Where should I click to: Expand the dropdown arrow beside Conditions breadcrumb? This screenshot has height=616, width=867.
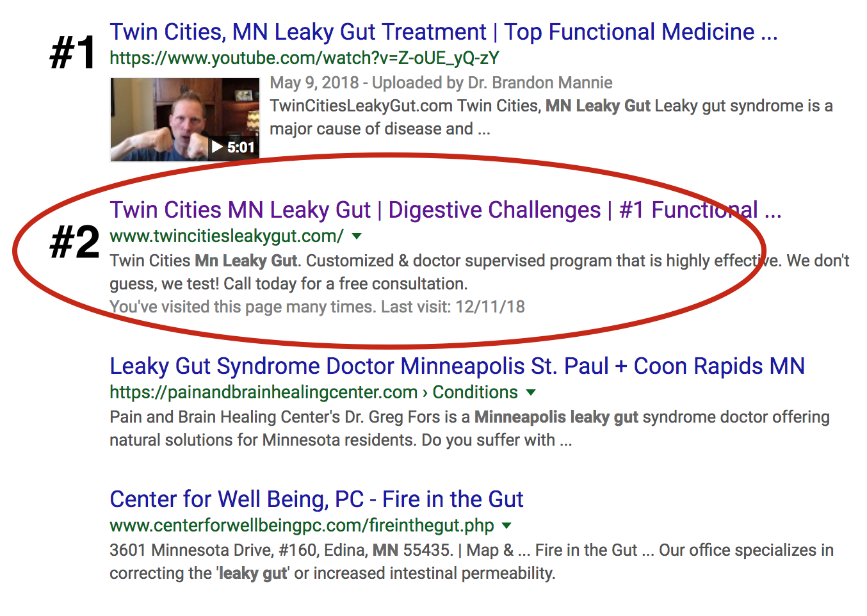coord(531,392)
